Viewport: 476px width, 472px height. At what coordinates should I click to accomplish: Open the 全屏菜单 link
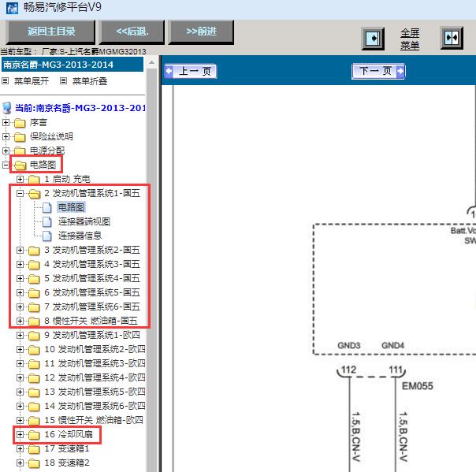click(410, 39)
